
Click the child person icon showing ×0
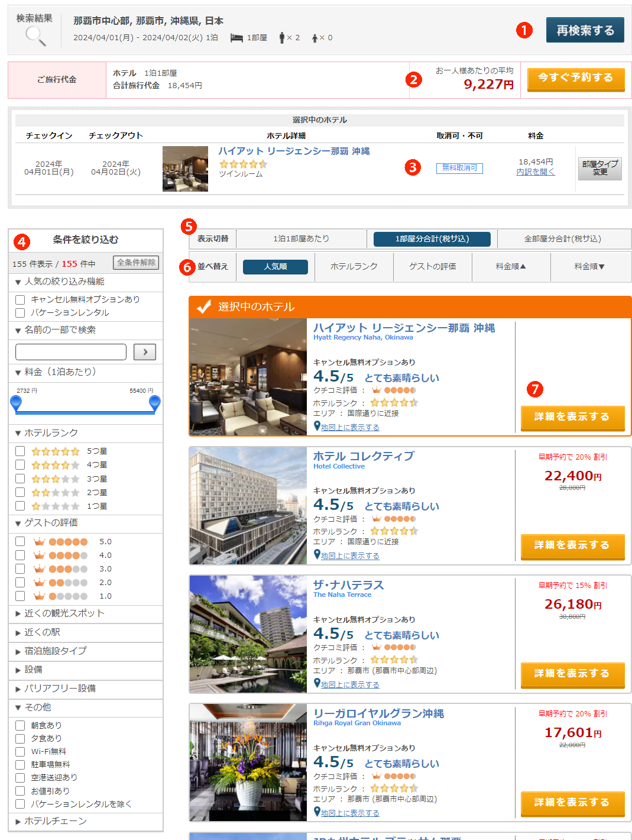pyautogui.click(x=315, y=38)
